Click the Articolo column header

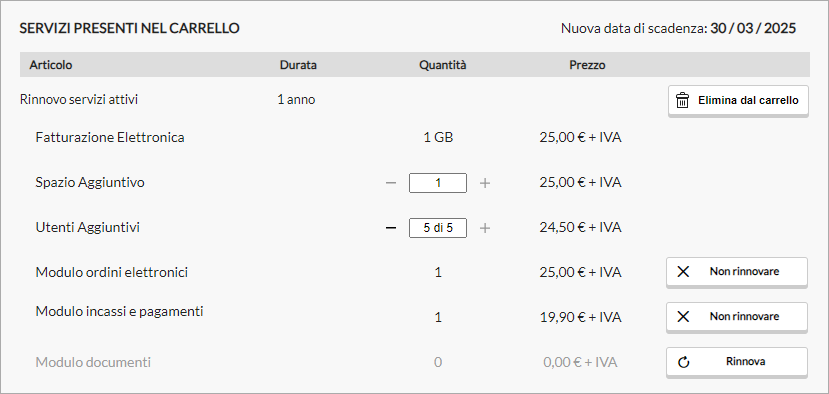51,65
